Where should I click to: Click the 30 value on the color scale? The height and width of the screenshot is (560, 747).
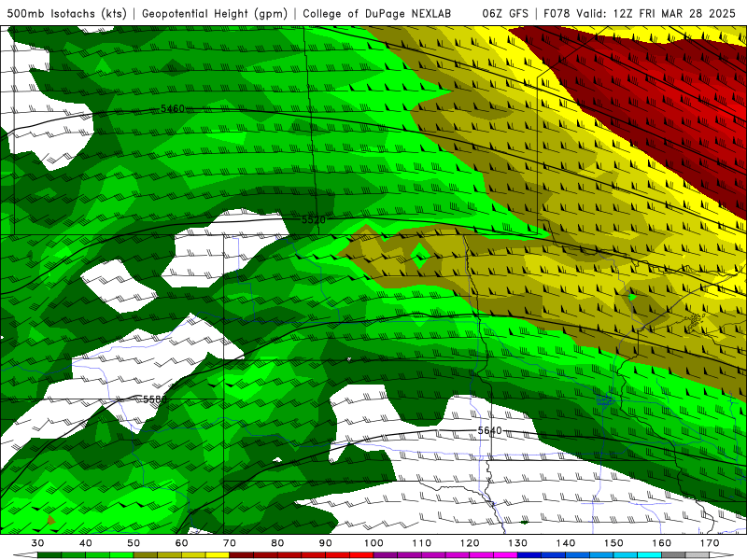[37, 543]
